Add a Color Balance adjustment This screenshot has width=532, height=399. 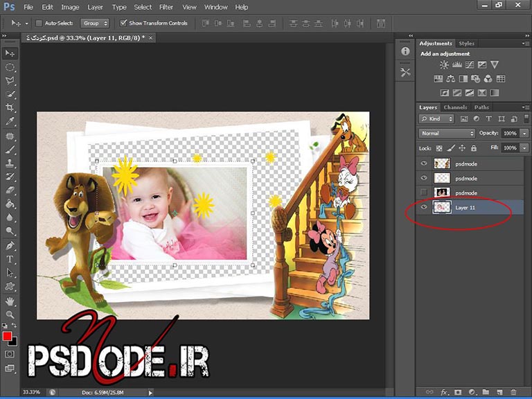pyautogui.click(x=450, y=79)
